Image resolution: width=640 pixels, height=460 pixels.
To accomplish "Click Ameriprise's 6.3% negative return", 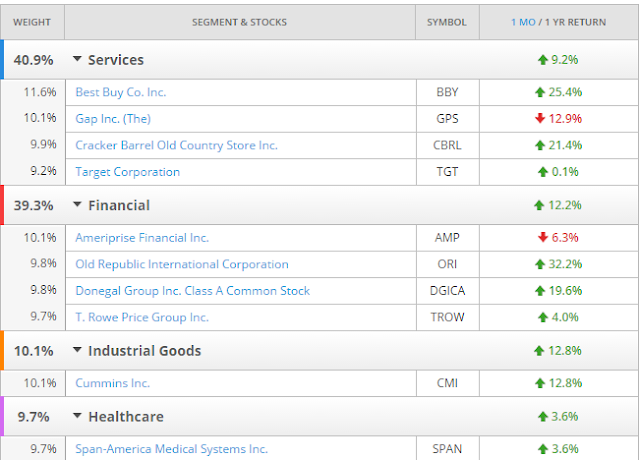I will coord(558,238).
